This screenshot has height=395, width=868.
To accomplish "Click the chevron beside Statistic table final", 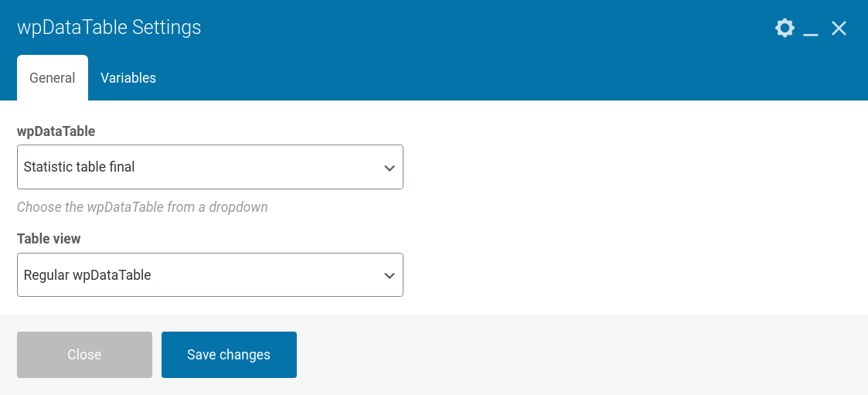I will (x=389, y=167).
